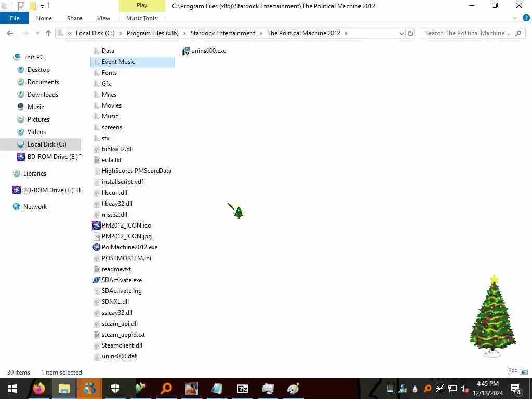Image resolution: width=532 pixels, height=399 pixels.
Task: Open Explorer help question mark icon
Action: [x=526, y=18]
